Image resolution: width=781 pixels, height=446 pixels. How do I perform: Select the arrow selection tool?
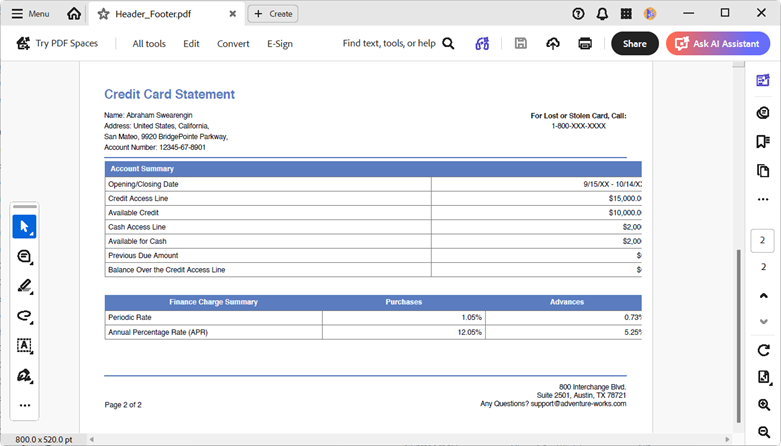[24, 227]
